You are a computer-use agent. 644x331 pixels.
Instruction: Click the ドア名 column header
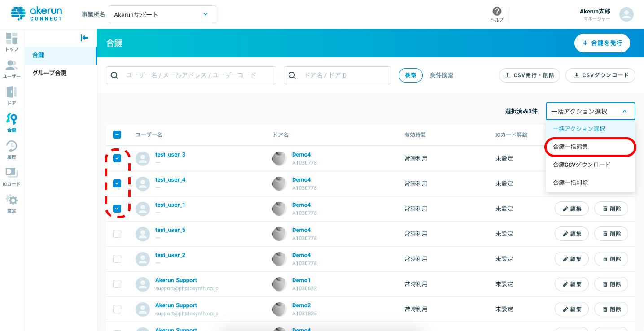(280, 135)
